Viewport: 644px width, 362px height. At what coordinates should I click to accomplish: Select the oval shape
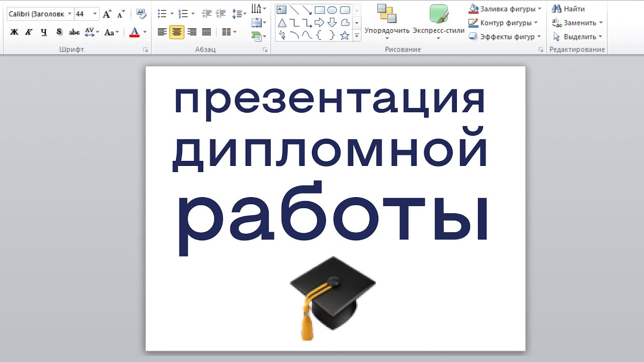coord(332,10)
